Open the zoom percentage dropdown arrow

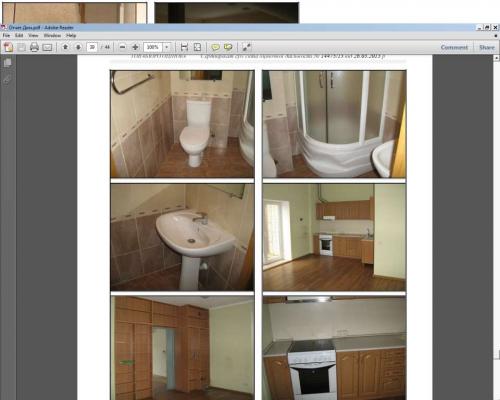point(167,47)
